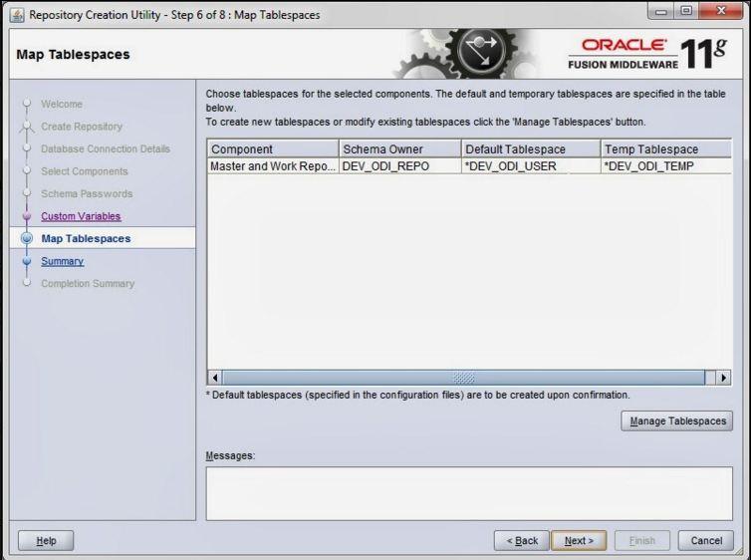Click the left arrow of the table's horizontal scrollbar
Screen dimensions: 751x560
pyautogui.click(x=215, y=378)
